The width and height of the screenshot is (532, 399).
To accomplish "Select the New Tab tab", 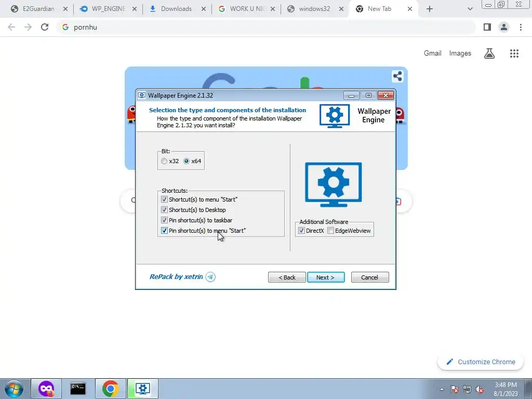I will tap(379, 9).
